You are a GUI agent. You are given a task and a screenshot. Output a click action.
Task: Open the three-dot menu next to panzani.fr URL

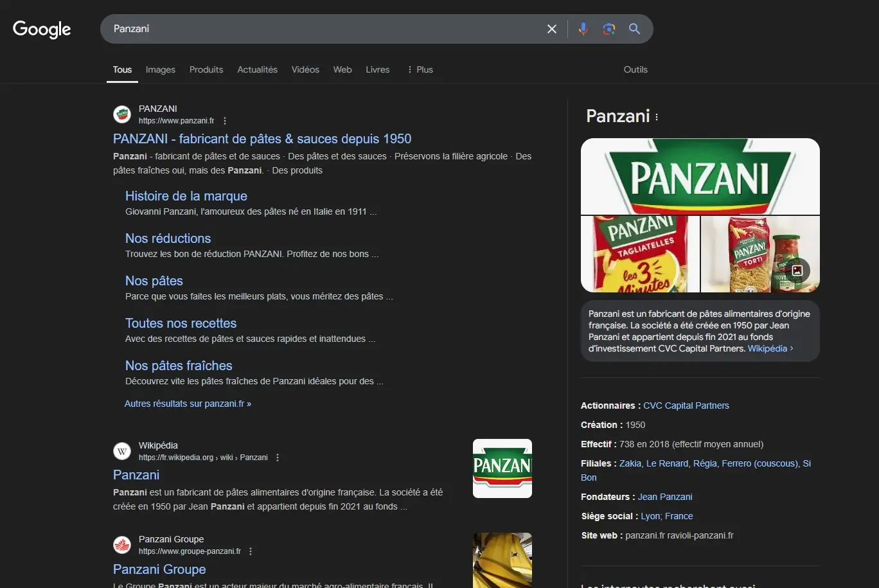pyautogui.click(x=225, y=121)
